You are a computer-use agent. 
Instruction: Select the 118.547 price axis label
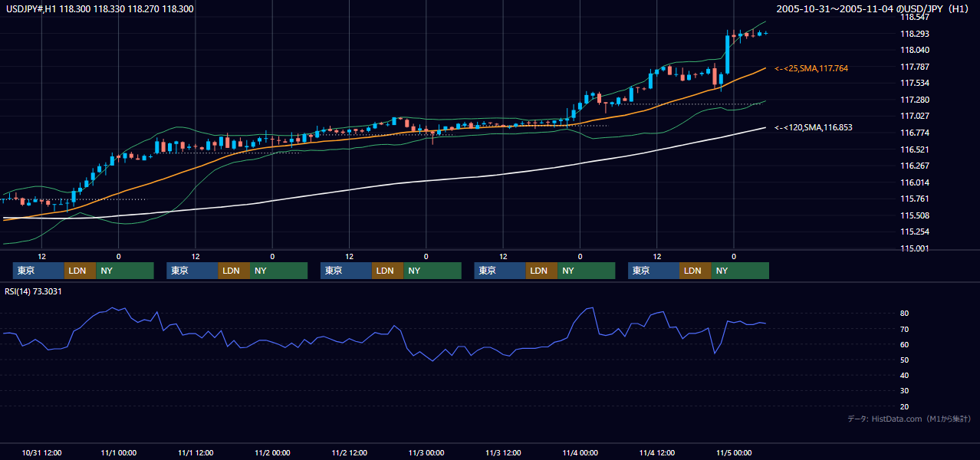916,17
